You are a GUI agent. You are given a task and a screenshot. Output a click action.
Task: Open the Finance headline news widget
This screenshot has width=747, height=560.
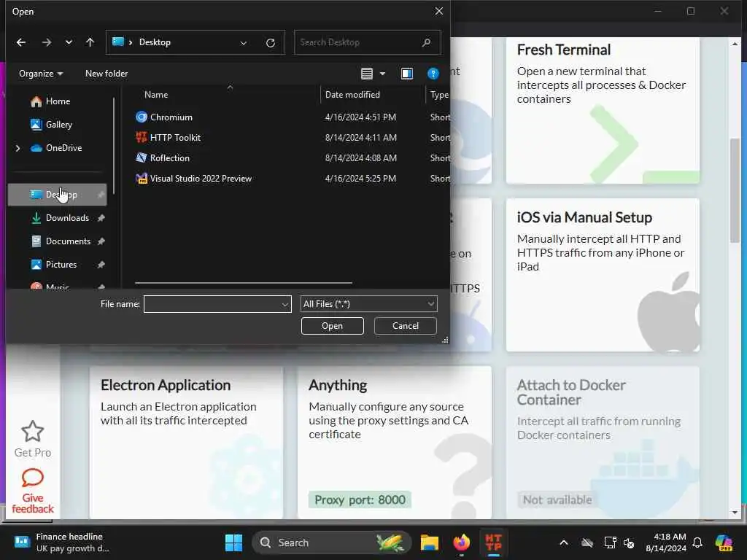[62, 542]
